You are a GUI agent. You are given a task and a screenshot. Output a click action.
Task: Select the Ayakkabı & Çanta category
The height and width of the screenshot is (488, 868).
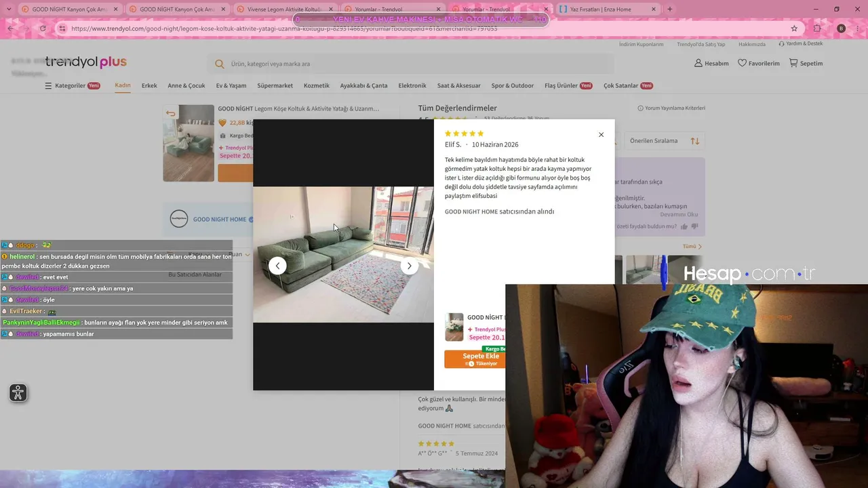tap(363, 85)
